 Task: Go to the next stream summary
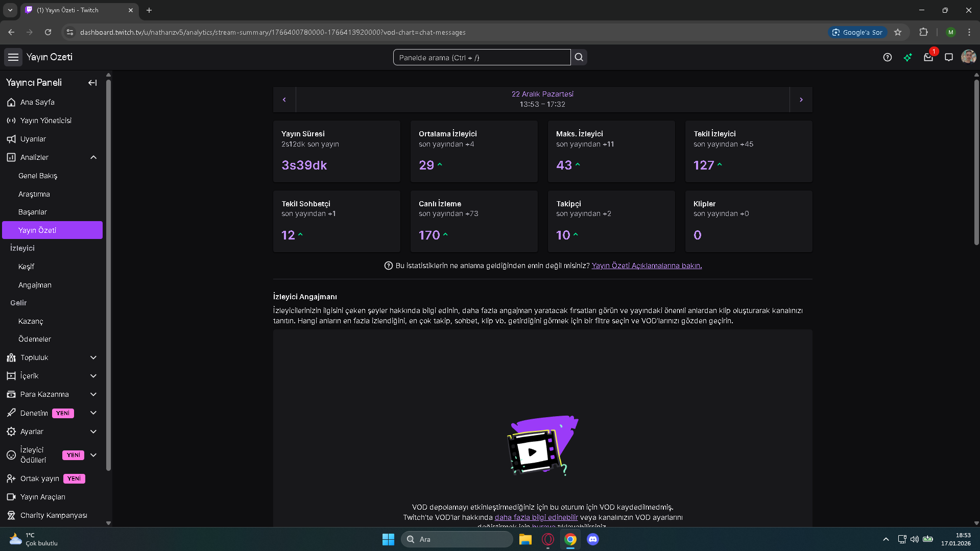coord(801,100)
